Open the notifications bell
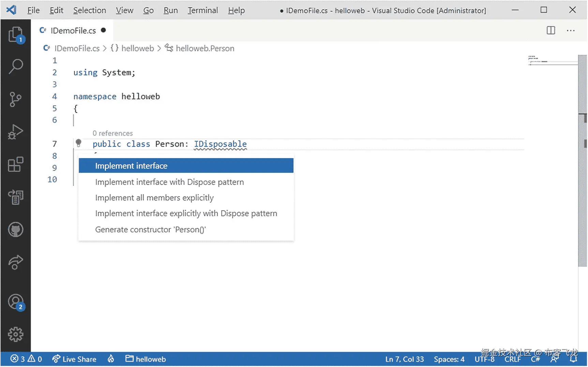This screenshot has height=367, width=588. tap(573, 359)
